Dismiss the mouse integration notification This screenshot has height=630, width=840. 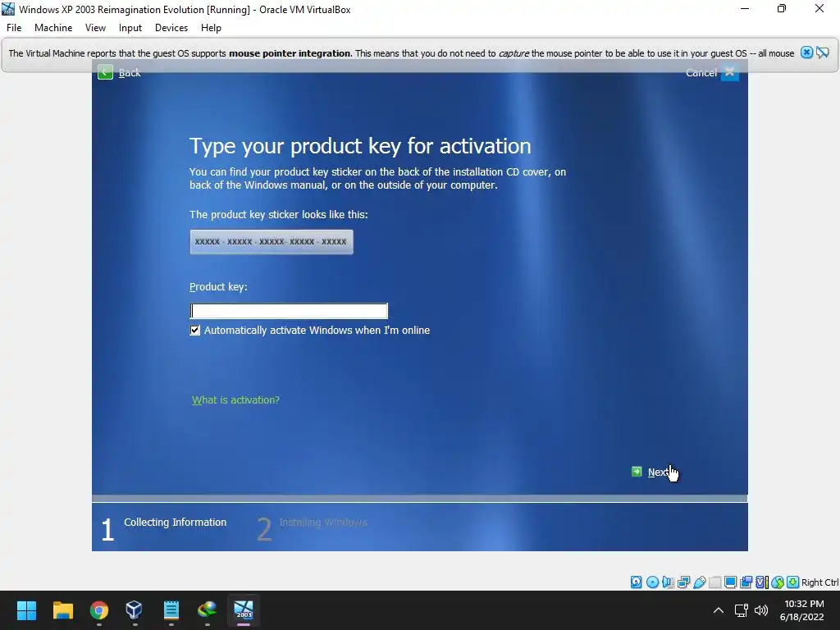(x=807, y=52)
